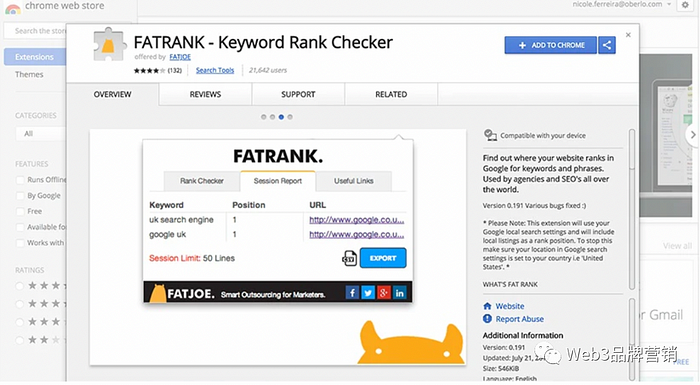Click the 21,642 users text
This screenshot has width=700, height=385.
[x=268, y=70]
